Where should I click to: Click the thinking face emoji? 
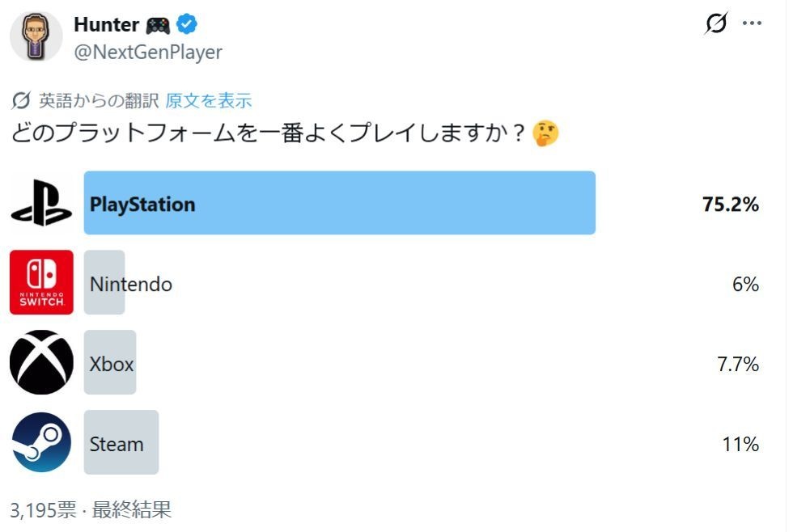(x=547, y=134)
